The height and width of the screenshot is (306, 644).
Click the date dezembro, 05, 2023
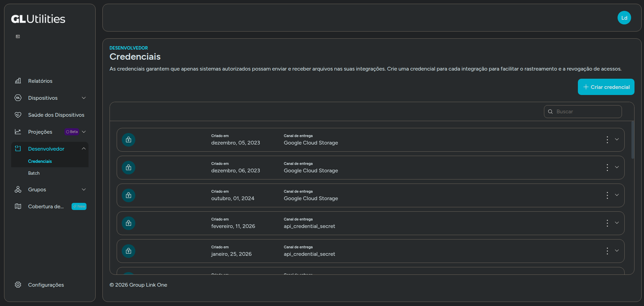point(235,143)
